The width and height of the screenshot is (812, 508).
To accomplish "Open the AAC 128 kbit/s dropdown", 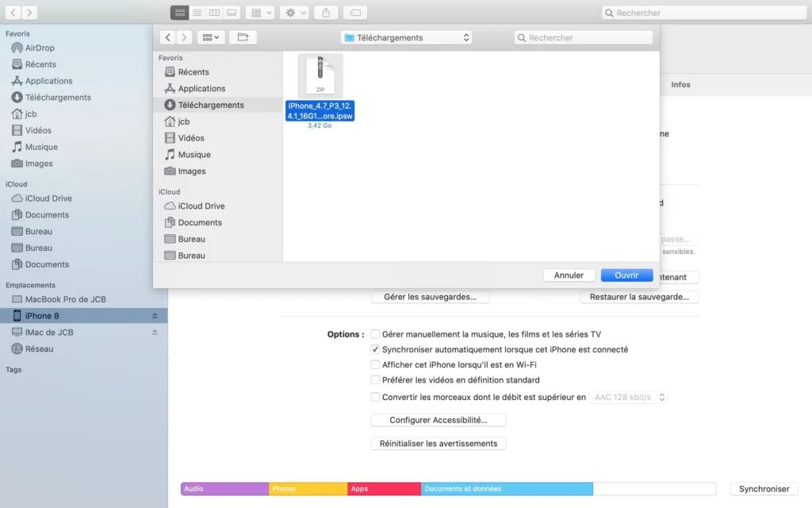I will click(629, 397).
